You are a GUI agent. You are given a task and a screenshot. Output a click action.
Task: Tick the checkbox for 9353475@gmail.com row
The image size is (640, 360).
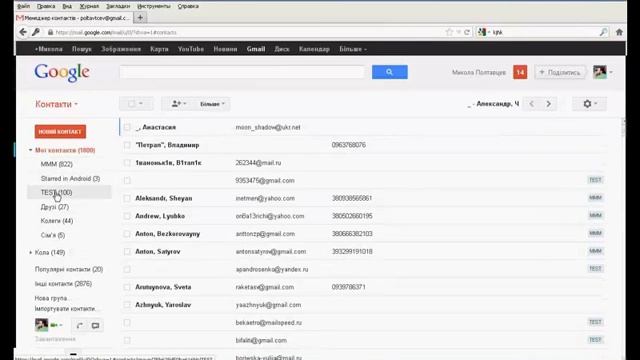click(127, 180)
